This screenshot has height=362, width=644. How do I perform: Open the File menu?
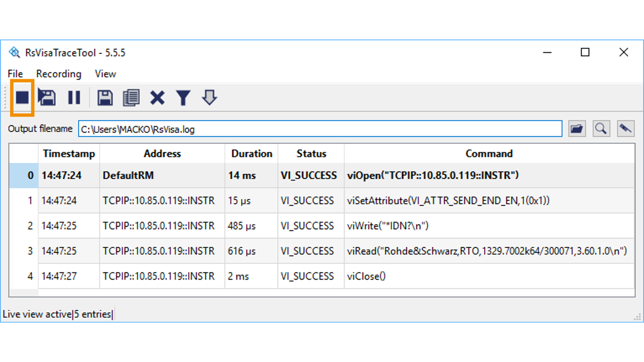pos(16,74)
